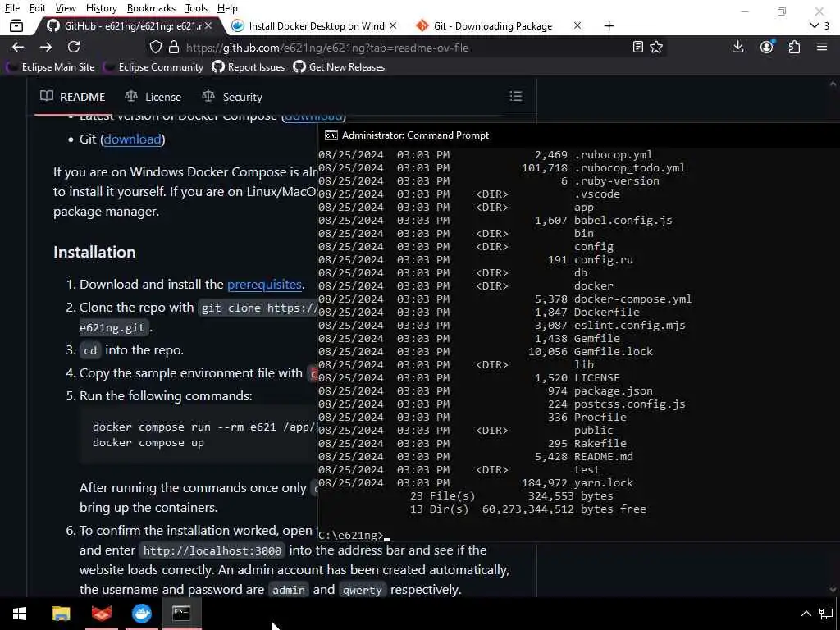Open Report Issues bookmark

click(249, 67)
